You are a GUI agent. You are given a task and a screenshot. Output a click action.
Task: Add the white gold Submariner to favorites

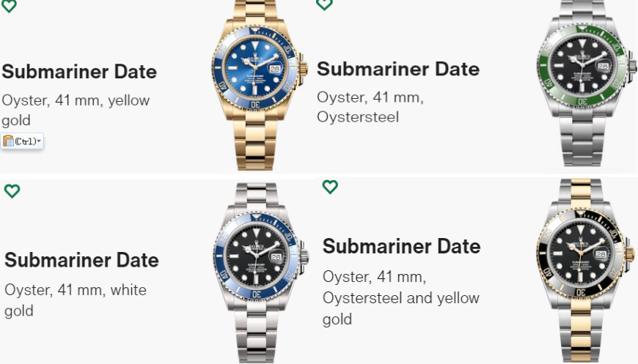12,191
